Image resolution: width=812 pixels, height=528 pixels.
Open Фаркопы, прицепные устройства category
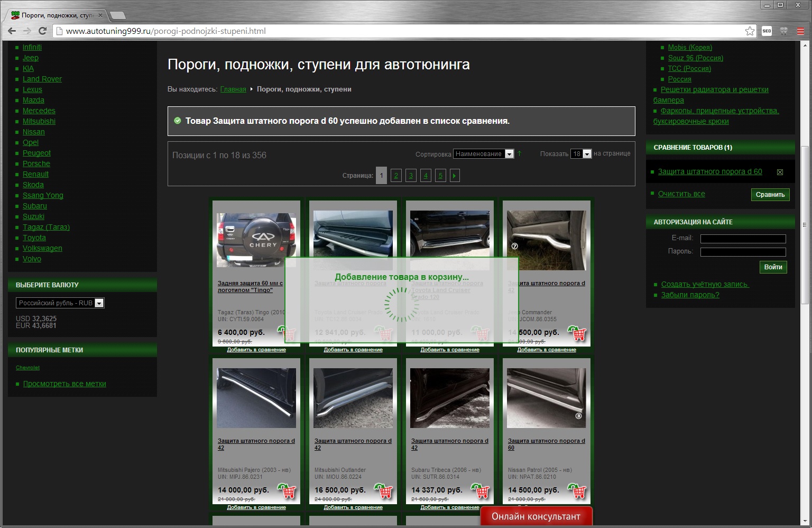pyautogui.click(x=716, y=116)
